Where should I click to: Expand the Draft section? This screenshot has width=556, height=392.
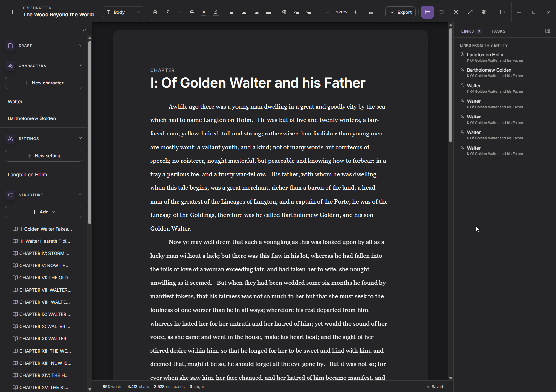80,46
